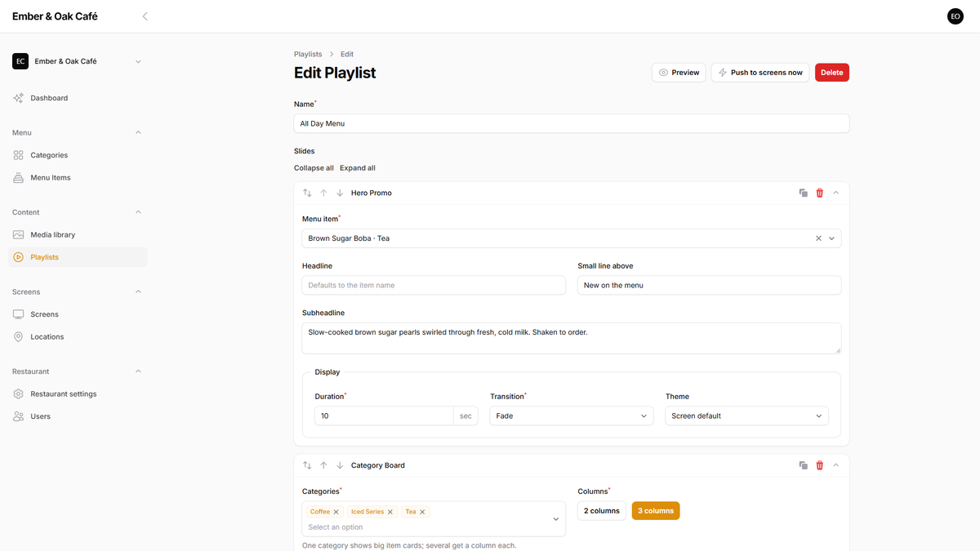Open the EO user avatar menu

[955, 16]
